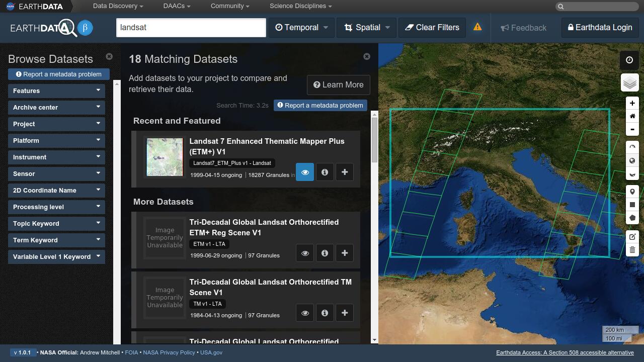Open the Community menu
The image size is (644, 362).
(230, 6)
